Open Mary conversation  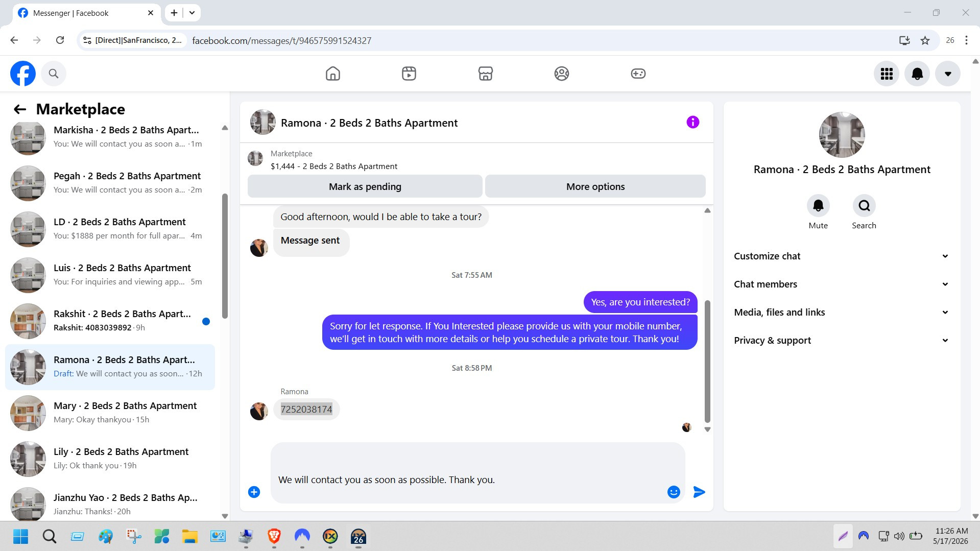(110, 413)
